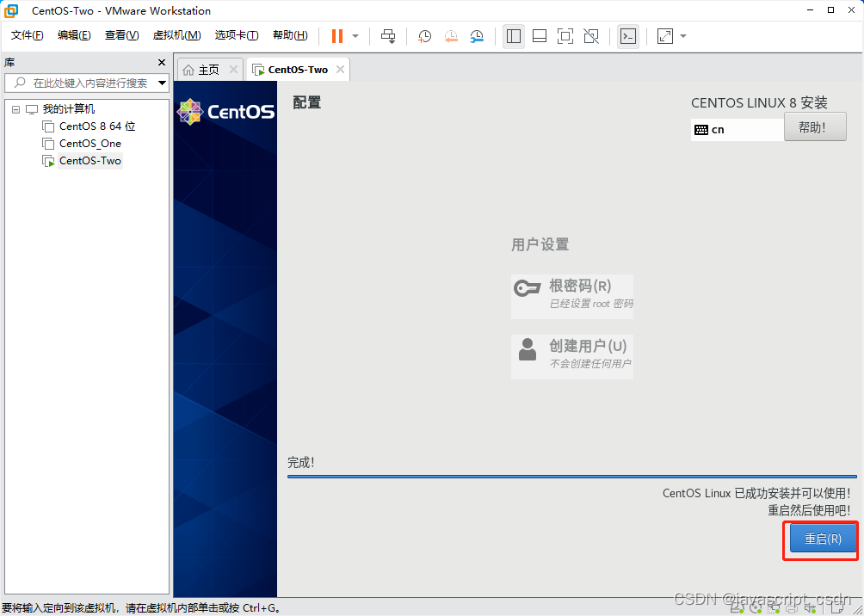Select CentOS-Two in the library tree
Image resolution: width=864 pixels, height=616 pixels.
89,161
